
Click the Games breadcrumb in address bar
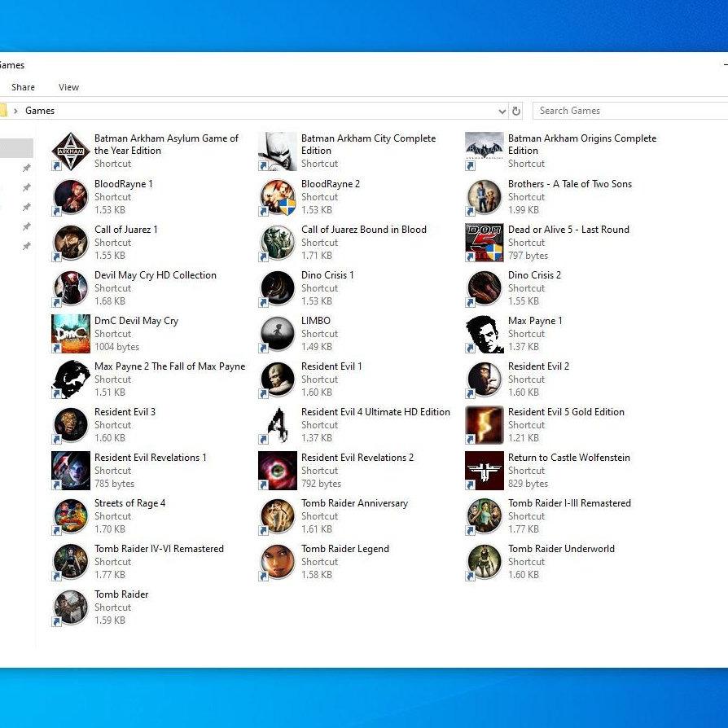(x=40, y=111)
